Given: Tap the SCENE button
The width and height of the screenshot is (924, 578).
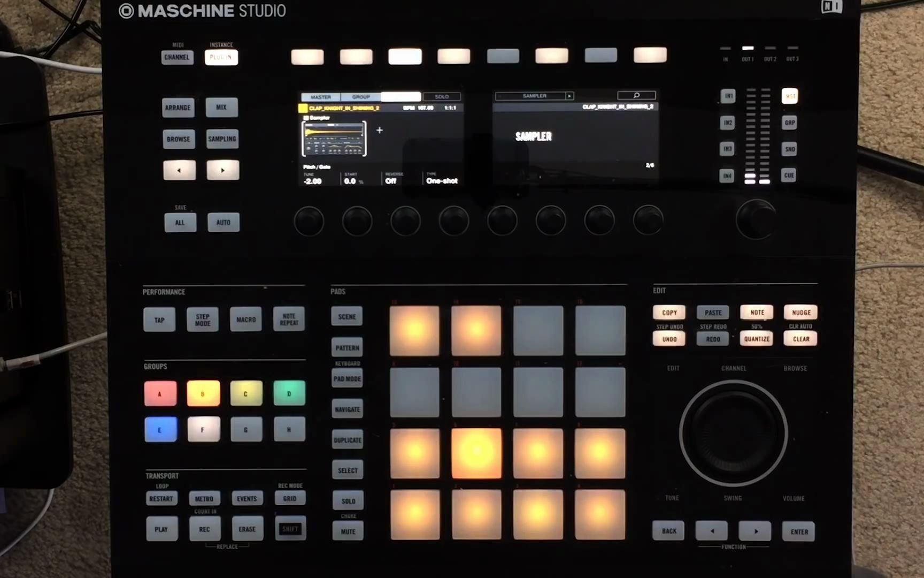Looking at the screenshot, I should coord(346,317).
